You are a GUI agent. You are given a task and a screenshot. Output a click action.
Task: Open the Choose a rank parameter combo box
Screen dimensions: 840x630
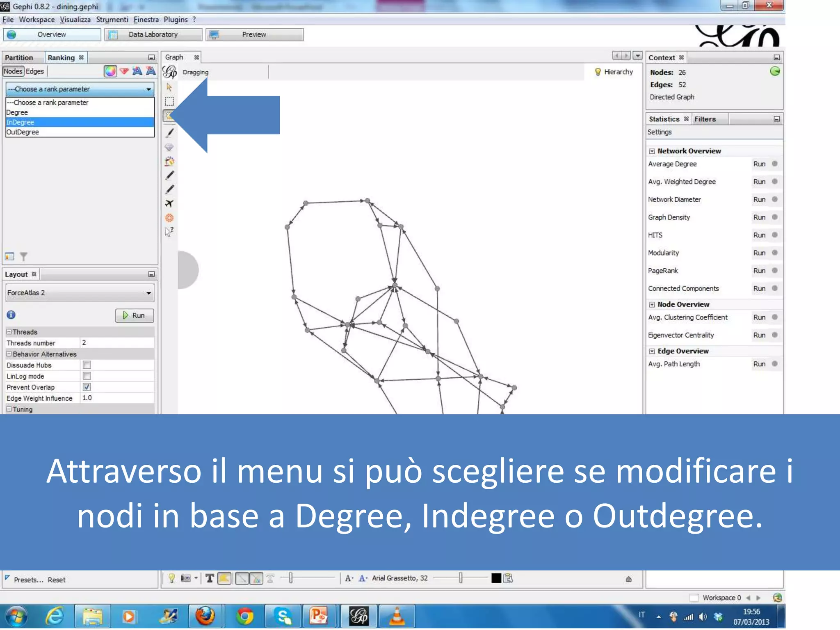tap(80, 89)
